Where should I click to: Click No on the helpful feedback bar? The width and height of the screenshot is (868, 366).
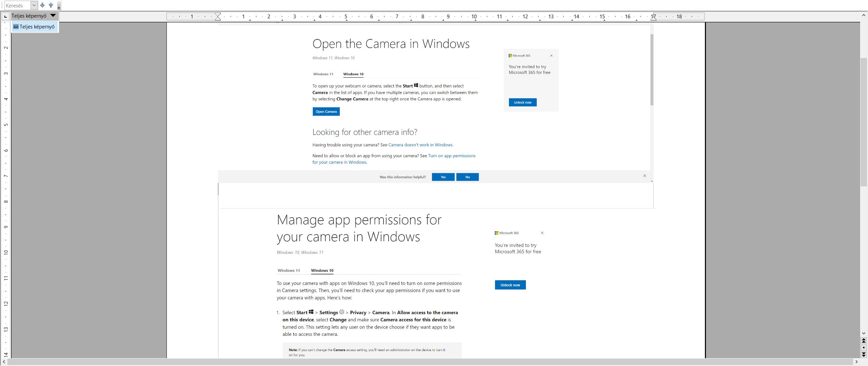(x=468, y=177)
